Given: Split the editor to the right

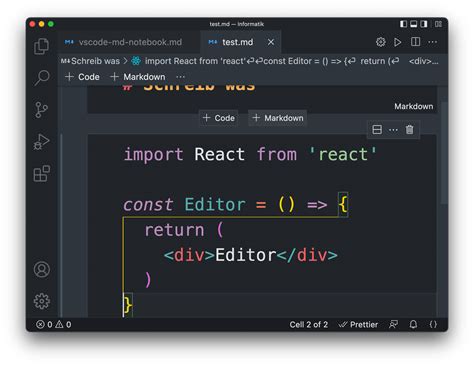Looking at the screenshot, I should click(x=415, y=42).
